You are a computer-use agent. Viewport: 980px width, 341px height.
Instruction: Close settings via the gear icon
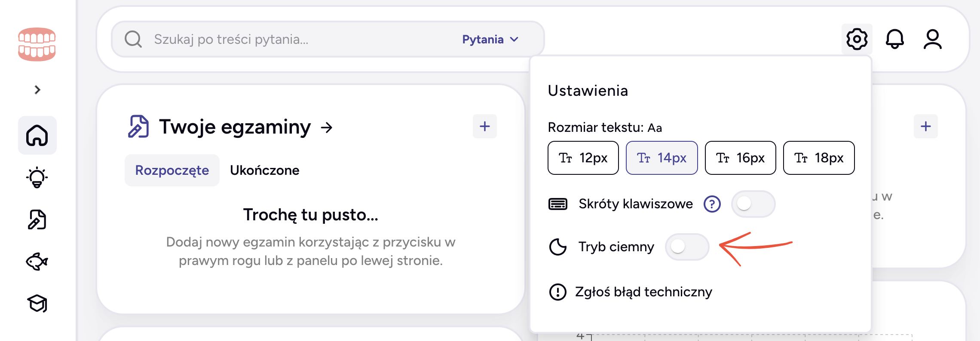pyautogui.click(x=857, y=40)
